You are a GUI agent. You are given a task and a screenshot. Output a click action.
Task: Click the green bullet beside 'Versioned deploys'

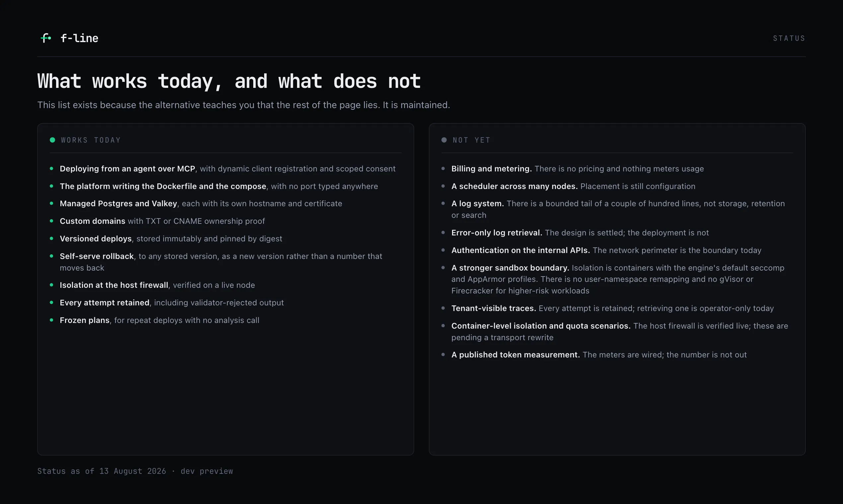(x=52, y=238)
